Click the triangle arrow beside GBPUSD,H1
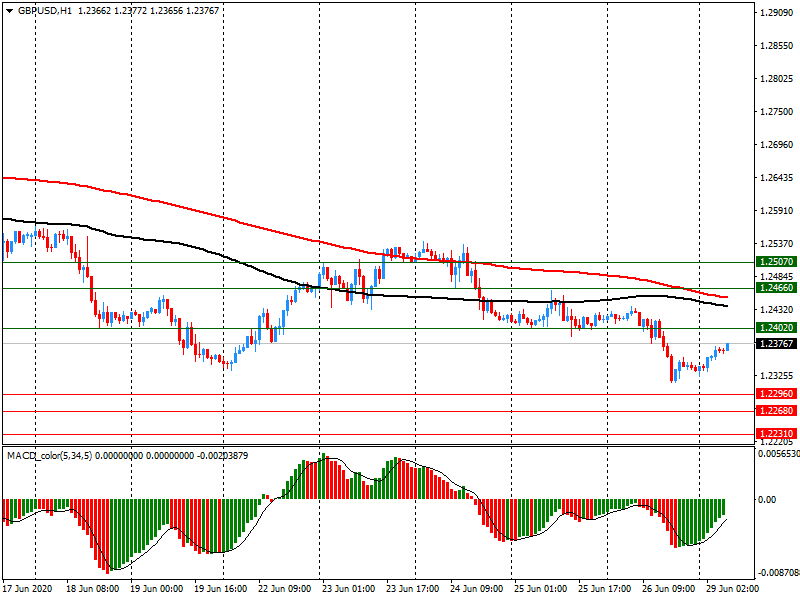This screenshot has height=600, width=800. coord(9,10)
